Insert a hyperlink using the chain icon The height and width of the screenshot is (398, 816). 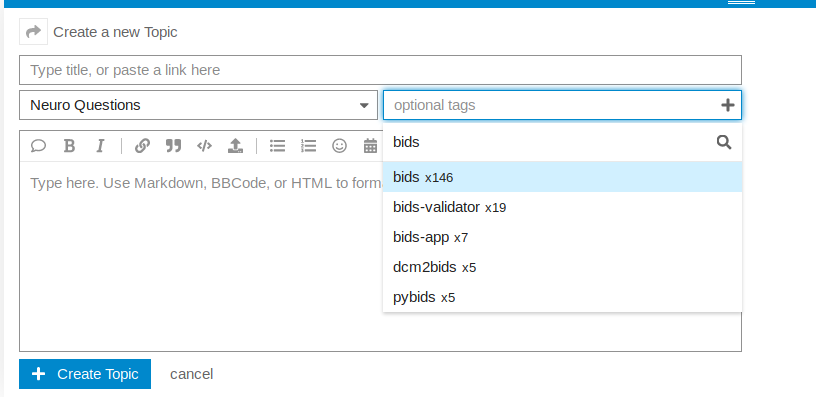click(x=142, y=146)
